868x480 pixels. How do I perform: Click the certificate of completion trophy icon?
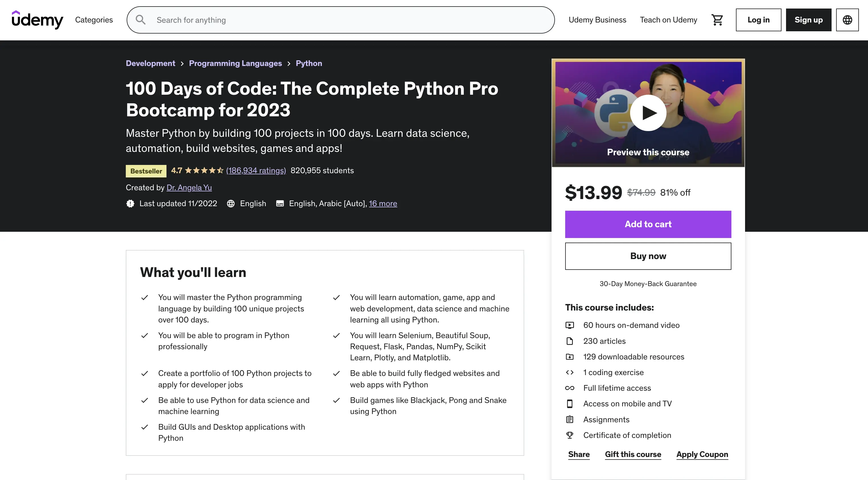(570, 435)
